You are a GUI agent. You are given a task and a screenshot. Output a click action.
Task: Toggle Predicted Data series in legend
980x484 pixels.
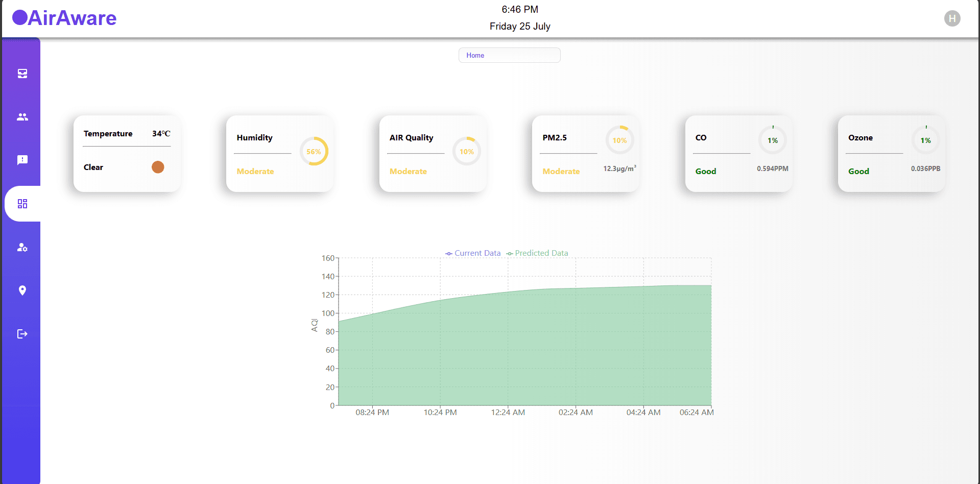[x=537, y=253]
